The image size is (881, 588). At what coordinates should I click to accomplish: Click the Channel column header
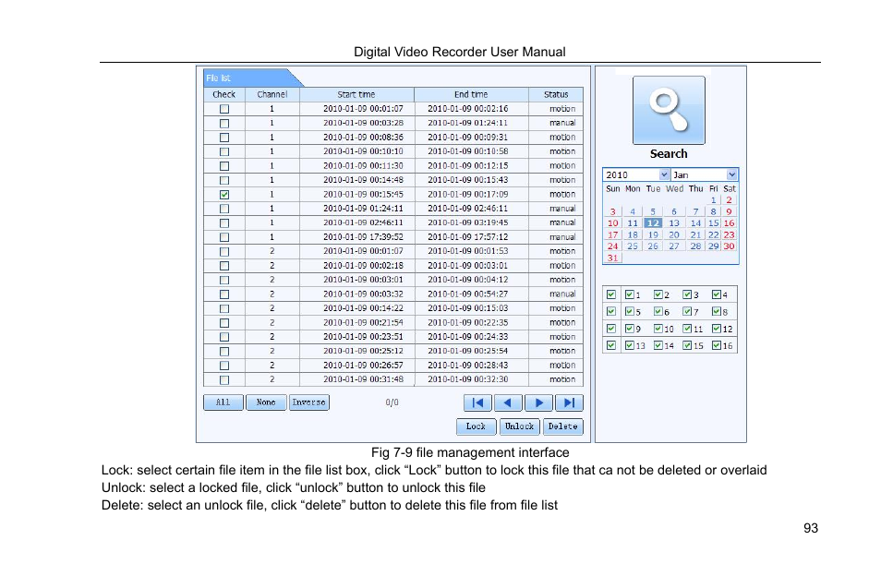click(x=272, y=94)
